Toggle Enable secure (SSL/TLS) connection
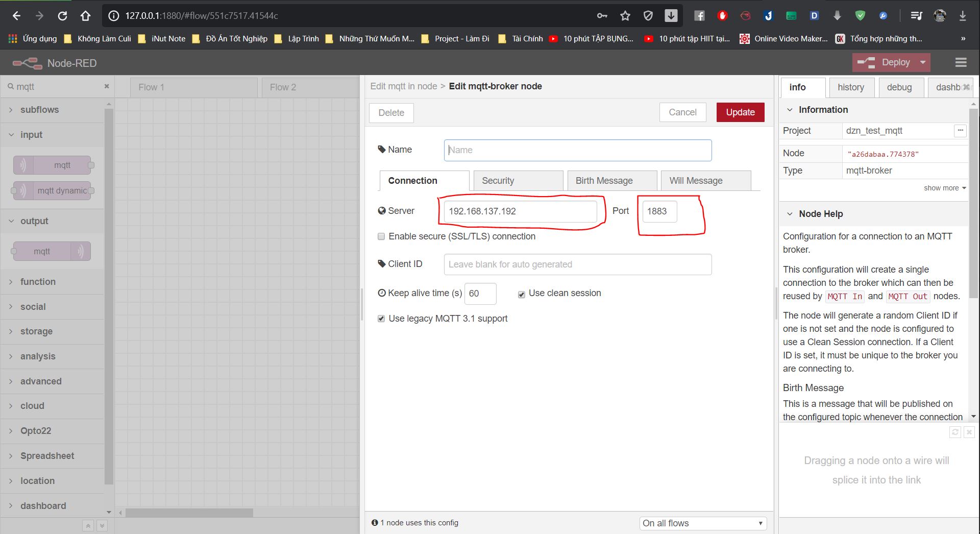The image size is (980, 534). [381, 236]
